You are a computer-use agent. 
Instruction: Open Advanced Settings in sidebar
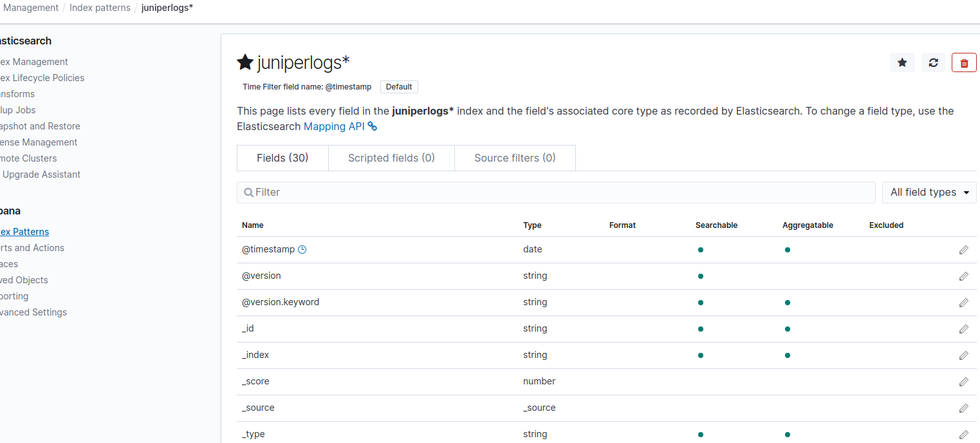pos(33,312)
